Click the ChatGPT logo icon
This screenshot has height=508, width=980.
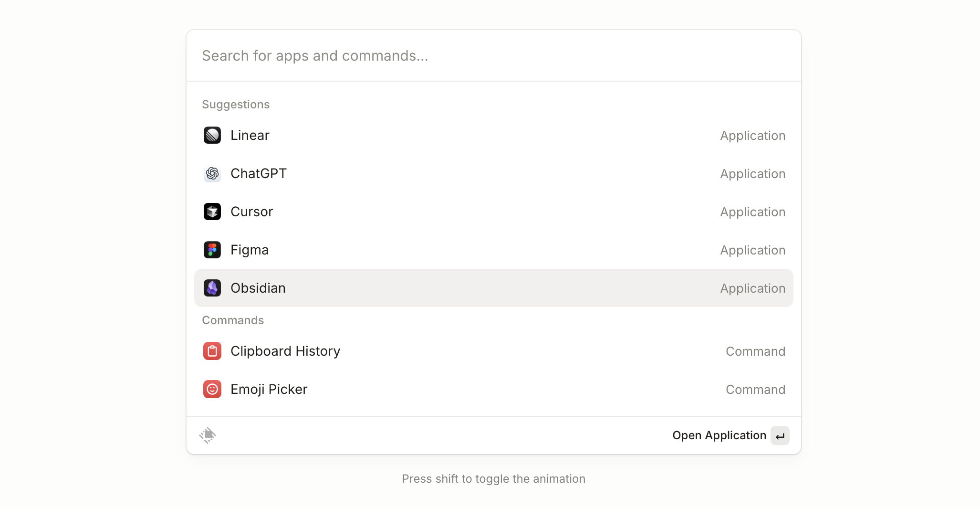tap(212, 174)
